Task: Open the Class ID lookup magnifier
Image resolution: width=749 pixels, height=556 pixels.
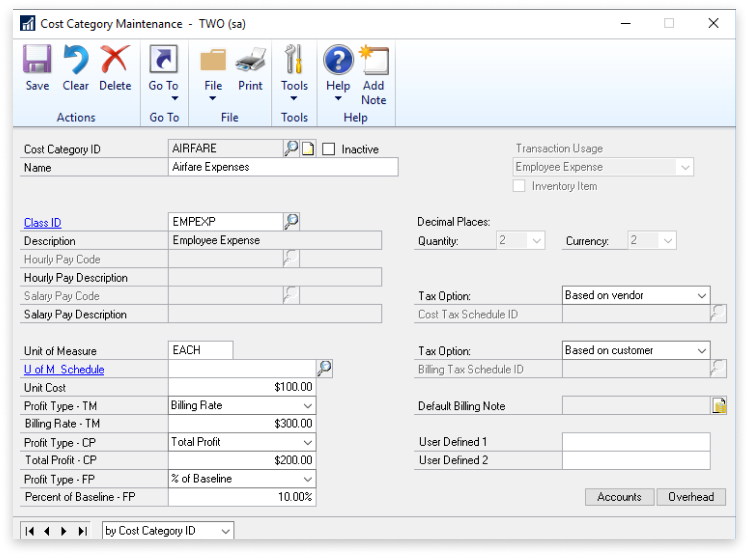Action: point(291,221)
